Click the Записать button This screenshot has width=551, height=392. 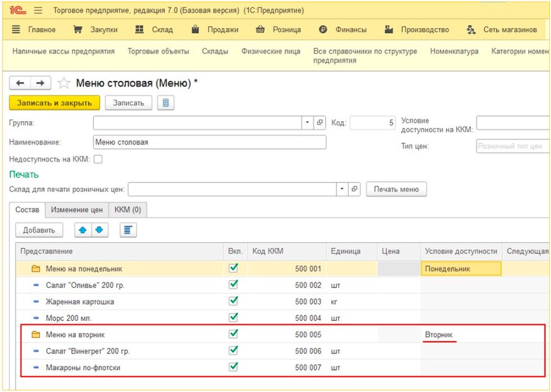click(x=129, y=103)
